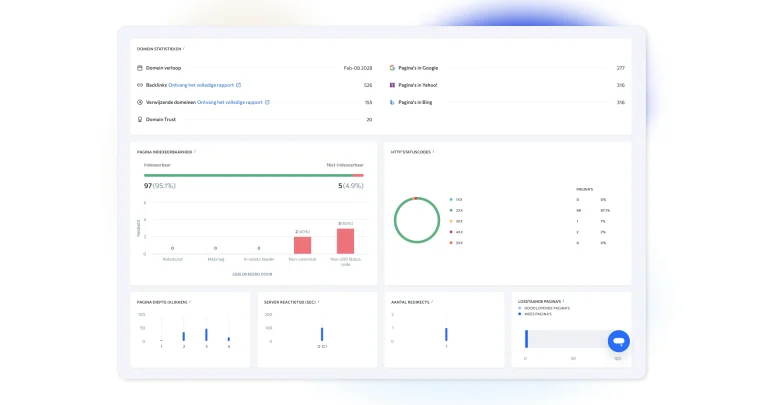The height and width of the screenshot is (405, 768).
Task: Click info icon next to Losstaande Pagina's title
Action: point(564,301)
